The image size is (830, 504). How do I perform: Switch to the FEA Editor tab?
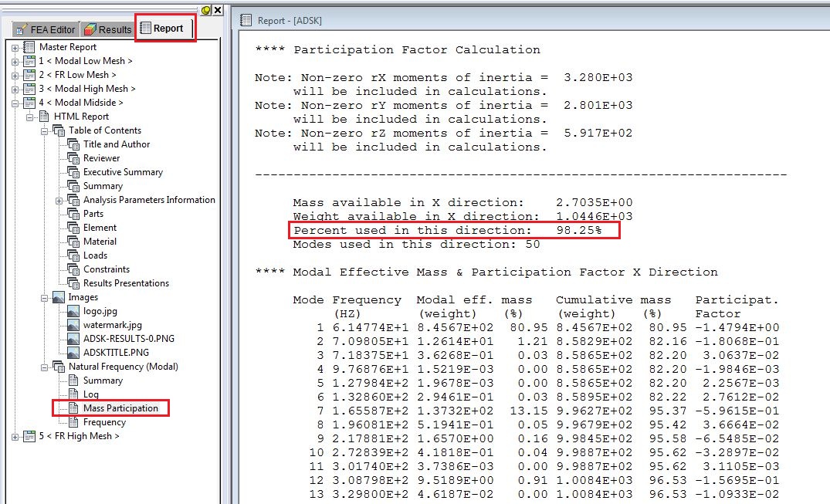(x=44, y=29)
